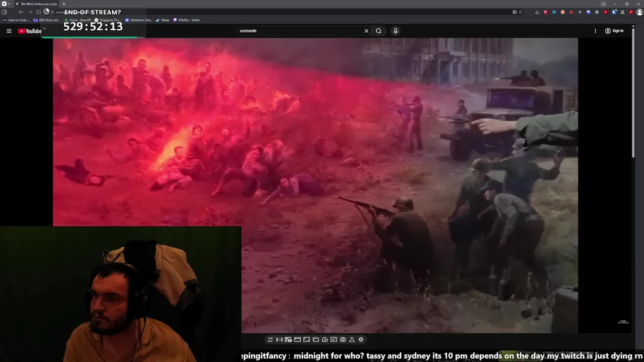Take video screenshot with camera icon
Screen dimensions: 644x362
343,339
